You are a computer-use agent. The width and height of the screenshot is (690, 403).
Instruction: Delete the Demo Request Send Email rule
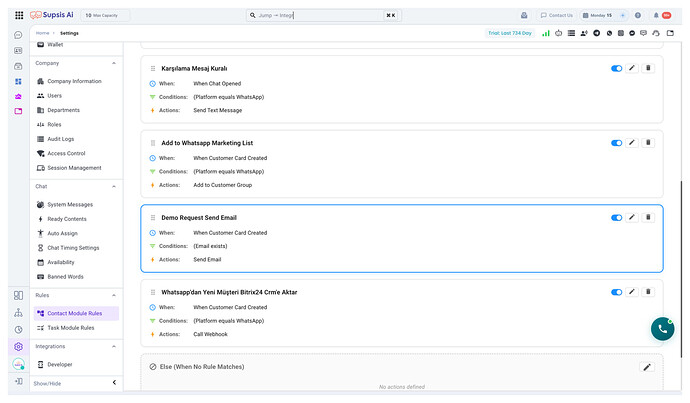pyautogui.click(x=648, y=217)
